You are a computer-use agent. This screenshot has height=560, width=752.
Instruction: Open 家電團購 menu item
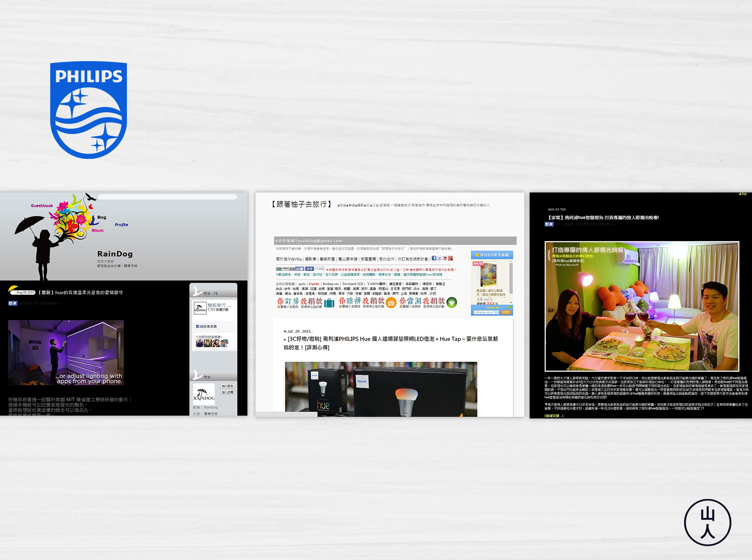tap(368, 259)
